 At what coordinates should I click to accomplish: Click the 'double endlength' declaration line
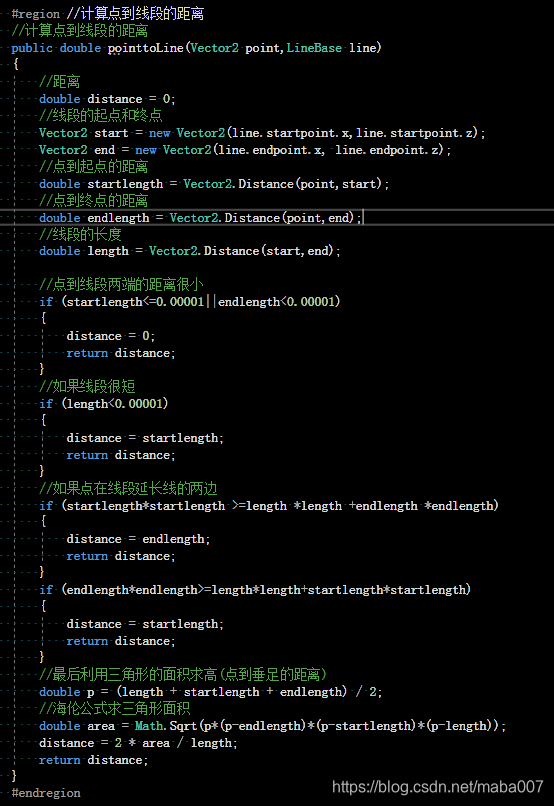point(200,217)
